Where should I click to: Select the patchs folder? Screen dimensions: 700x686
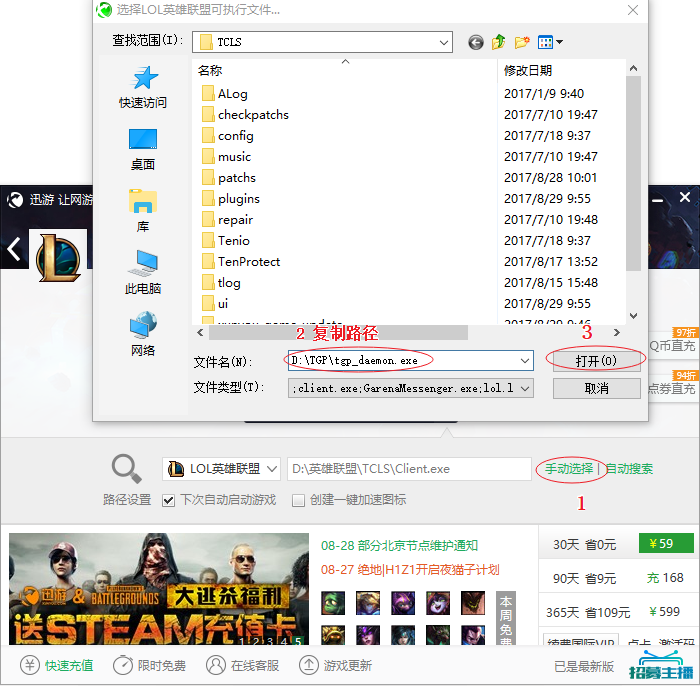tap(229, 178)
